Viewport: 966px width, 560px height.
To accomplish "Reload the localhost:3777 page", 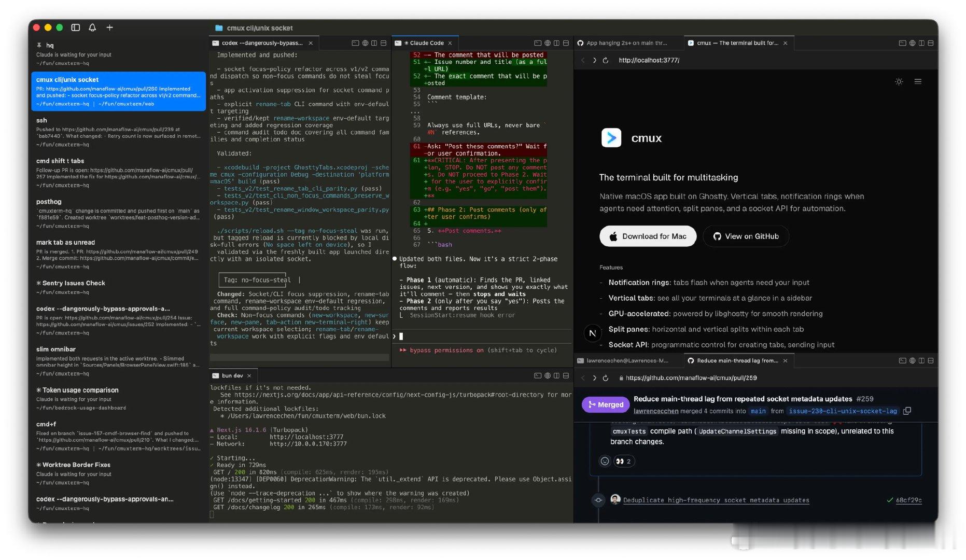I will click(x=605, y=60).
